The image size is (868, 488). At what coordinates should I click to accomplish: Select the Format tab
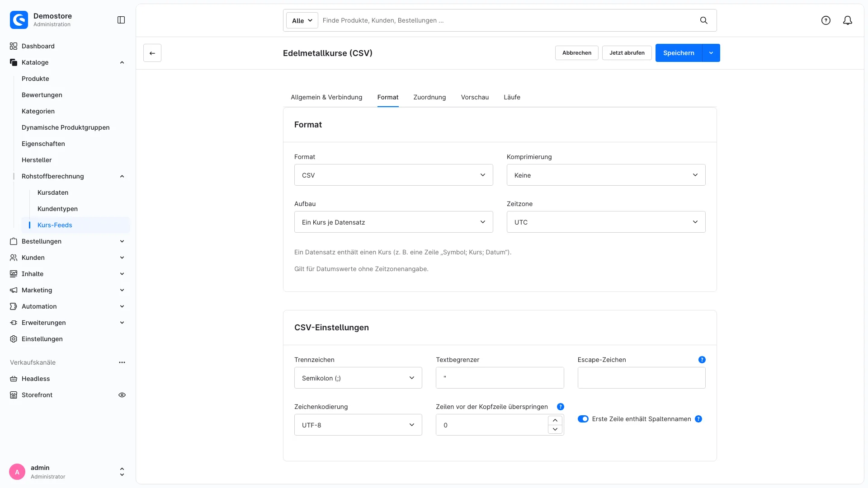tap(388, 97)
